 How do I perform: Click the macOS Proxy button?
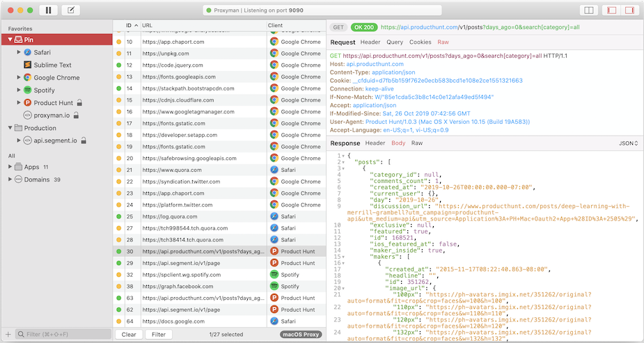tap(301, 335)
